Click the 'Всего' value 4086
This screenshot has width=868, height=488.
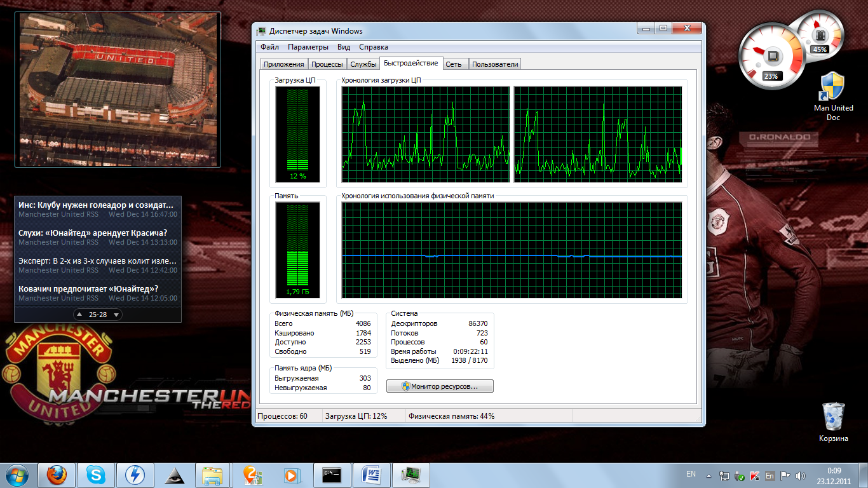click(363, 324)
